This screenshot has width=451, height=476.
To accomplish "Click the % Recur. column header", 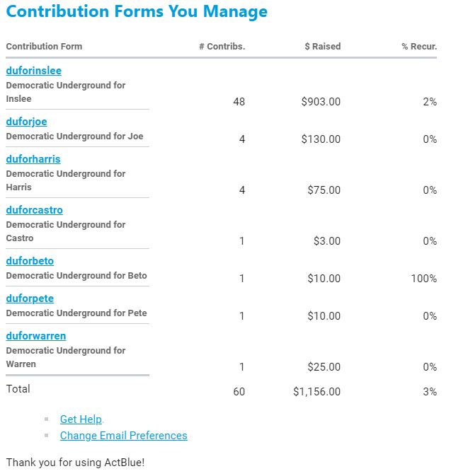I will (x=419, y=47).
